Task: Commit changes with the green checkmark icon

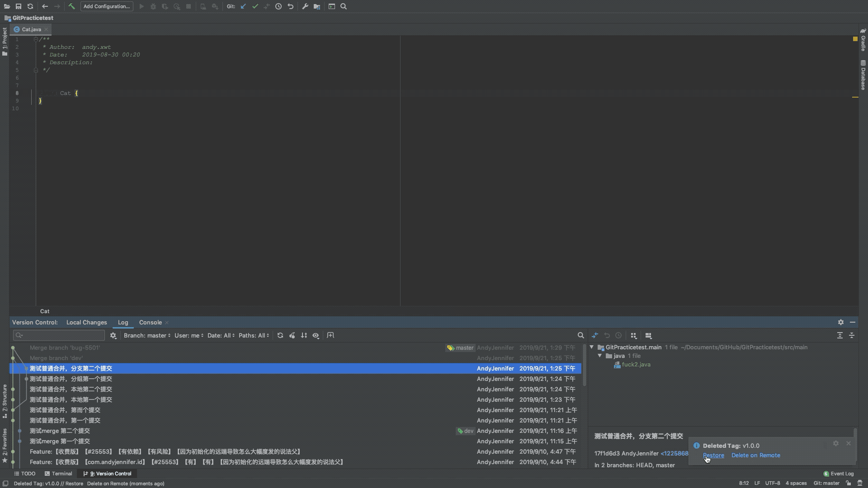Action: [x=255, y=6]
